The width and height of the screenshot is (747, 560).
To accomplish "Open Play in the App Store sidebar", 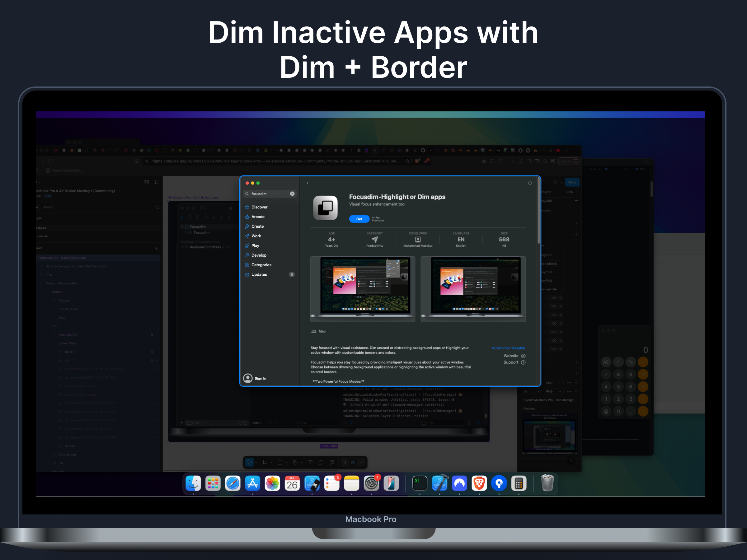I will (270, 245).
